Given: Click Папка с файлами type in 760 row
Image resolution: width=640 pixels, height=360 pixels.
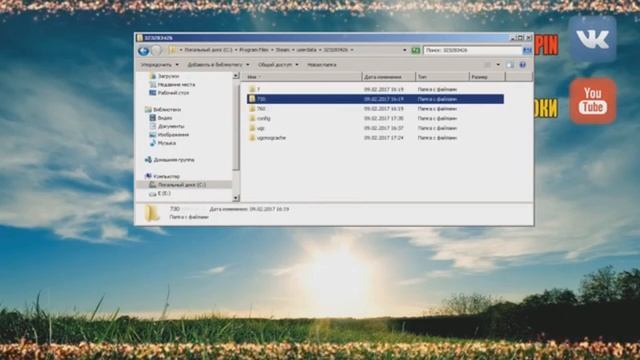Looking at the screenshot, I should coord(437,109).
